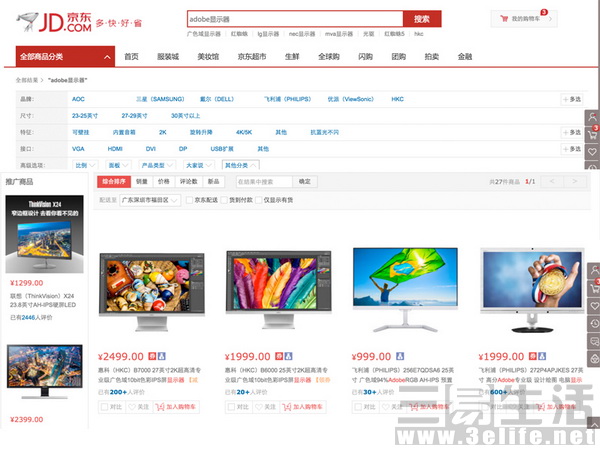The height and width of the screenshot is (450, 600).
Task: Select the 综合排序 sort tab
Action: click(x=114, y=181)
